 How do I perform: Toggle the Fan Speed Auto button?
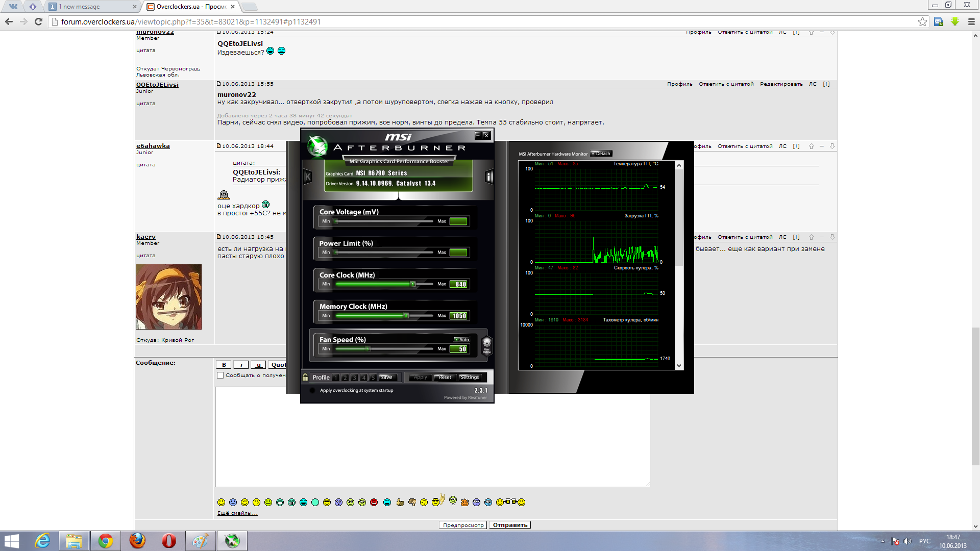point(461,339)
